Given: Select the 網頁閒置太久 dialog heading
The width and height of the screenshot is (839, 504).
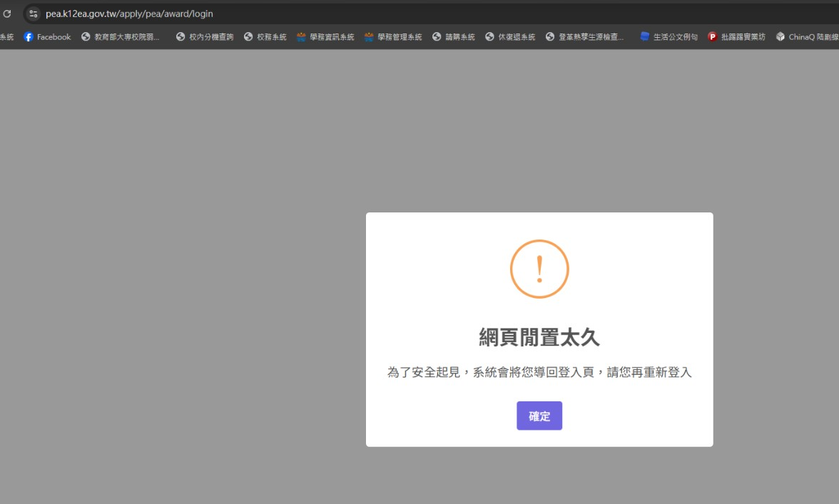Looking at the screenshot, I should pos(539,337).
